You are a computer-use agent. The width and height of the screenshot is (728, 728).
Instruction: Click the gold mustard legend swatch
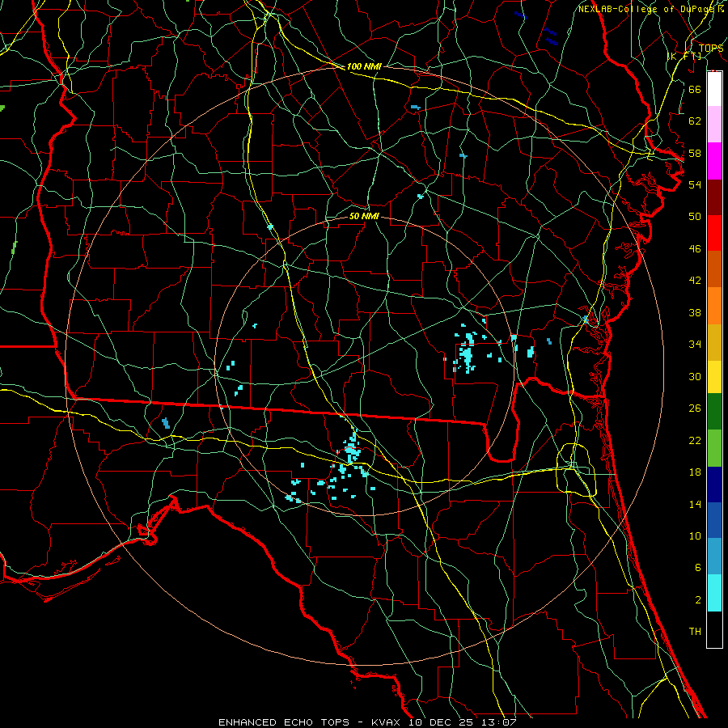click(x=714, y=341)
